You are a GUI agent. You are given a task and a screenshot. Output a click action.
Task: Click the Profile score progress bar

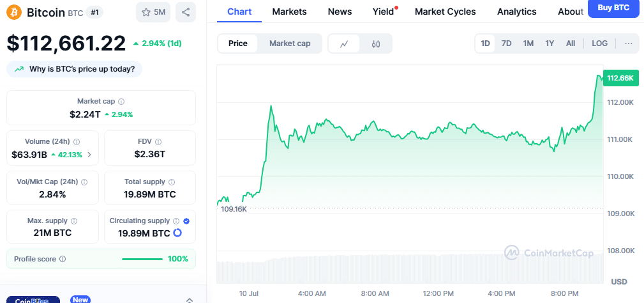click(x=142, y=259)
